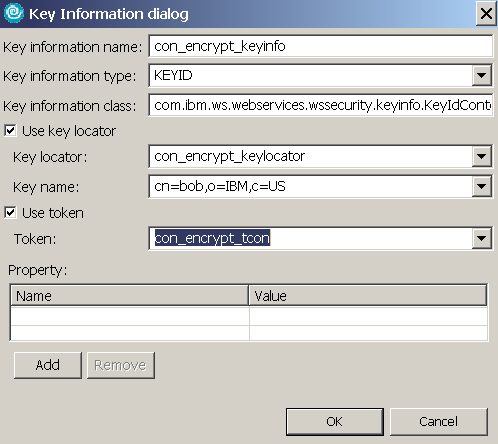Open the Key information type dropdown
The image size is (498, 444).
pyautogui.click(x=481, y=76)
